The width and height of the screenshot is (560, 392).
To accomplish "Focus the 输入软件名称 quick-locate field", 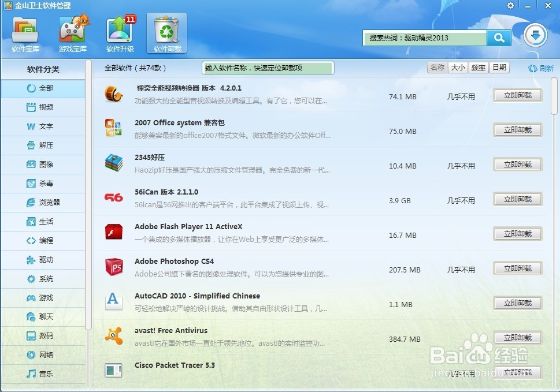I will click(x=268, y=68).
